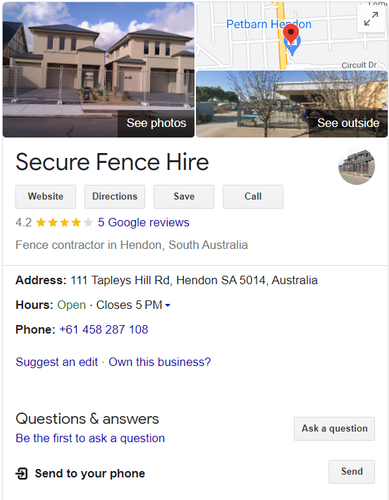The image size is (389, 500).
Task: Save this business listing
Action: pos(184,197)
